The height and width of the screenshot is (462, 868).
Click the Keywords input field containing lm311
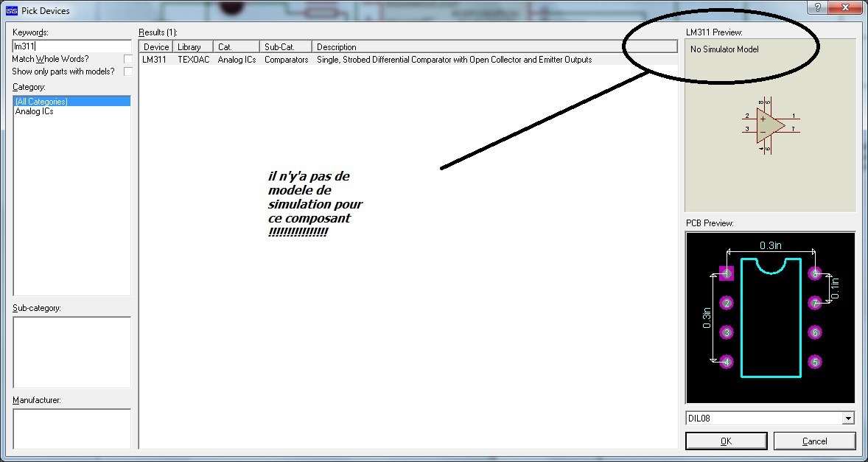tap(72, 46)
